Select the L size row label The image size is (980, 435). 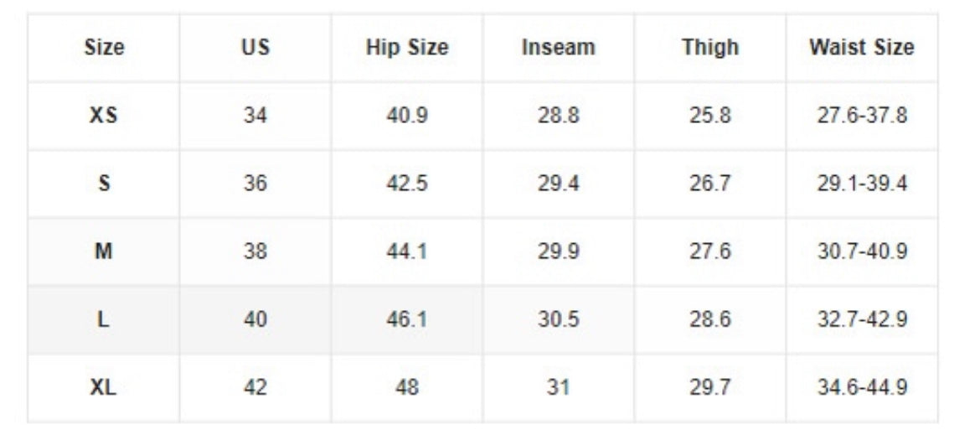point(104,319)
